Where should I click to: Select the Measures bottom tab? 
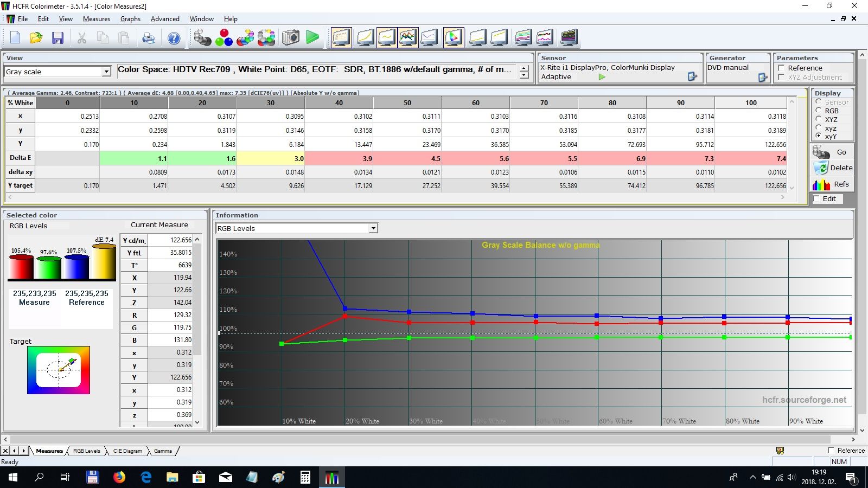pos(49,451)
